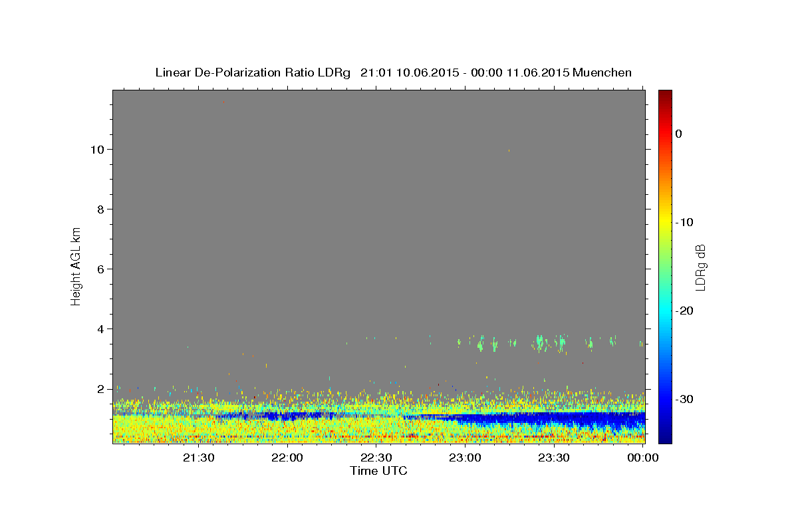Click the colorbar label '0'

click(x=678, y=134)
